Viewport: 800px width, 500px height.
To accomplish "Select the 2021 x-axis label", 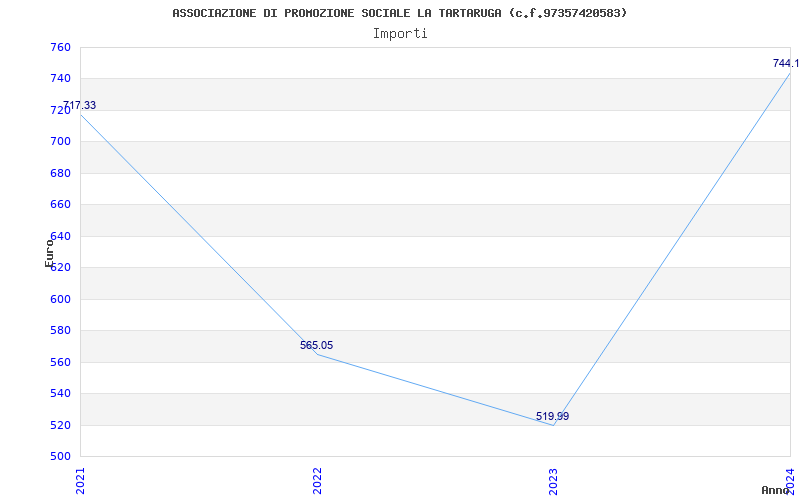I will (80, 481).
